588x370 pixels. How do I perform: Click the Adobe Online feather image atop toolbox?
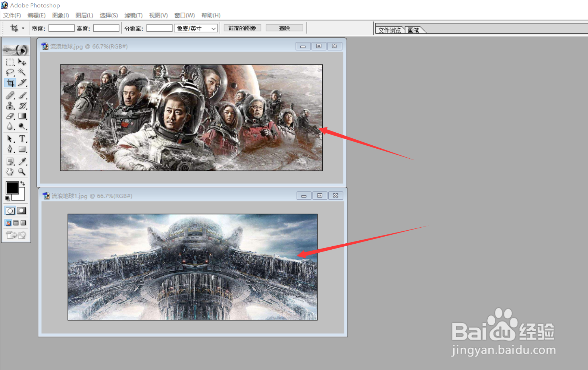pos(16,49)
